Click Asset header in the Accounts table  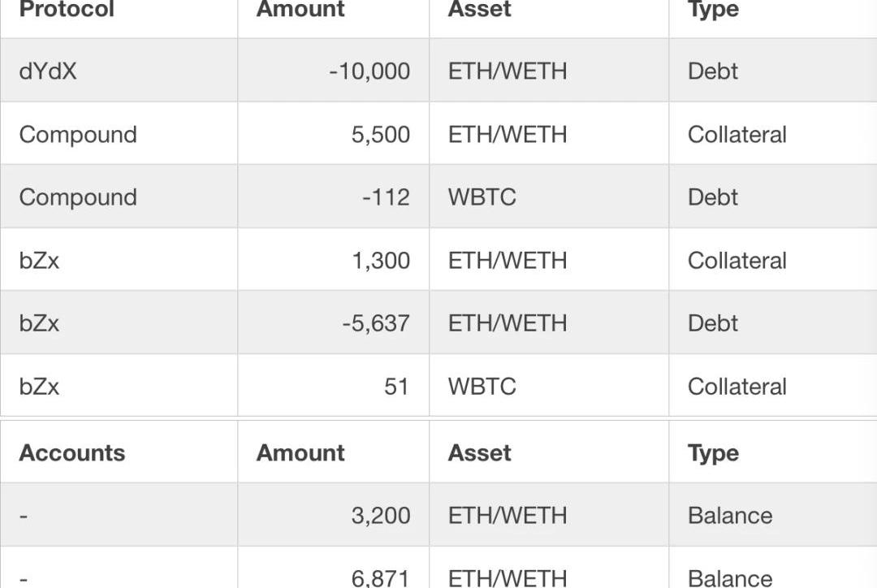(479, 453)
